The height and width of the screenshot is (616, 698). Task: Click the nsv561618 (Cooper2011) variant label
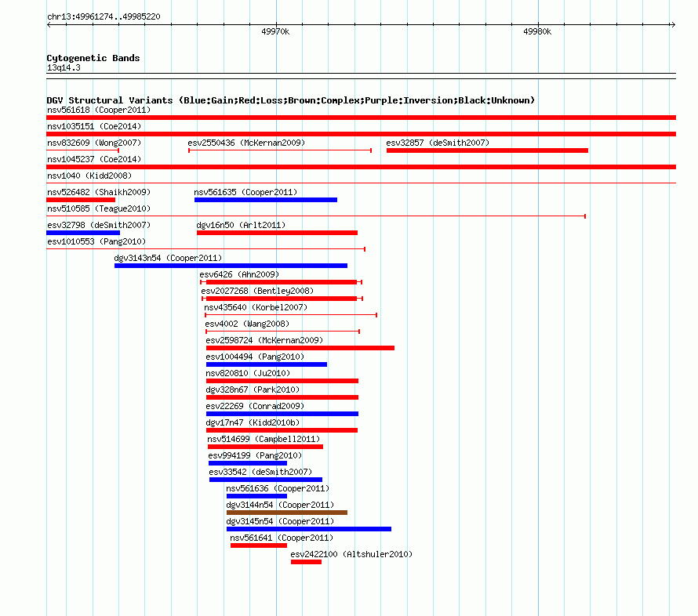(x=99, y=110)
